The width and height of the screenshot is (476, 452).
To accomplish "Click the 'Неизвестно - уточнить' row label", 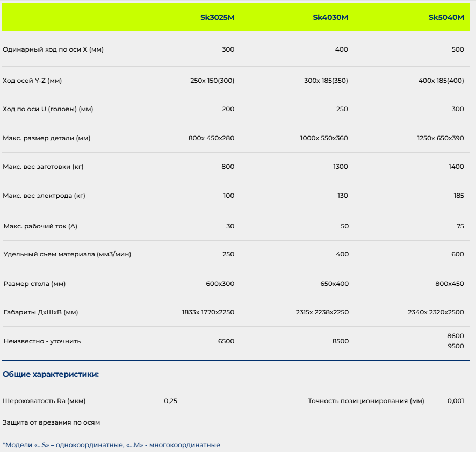I will coord(42,341).
